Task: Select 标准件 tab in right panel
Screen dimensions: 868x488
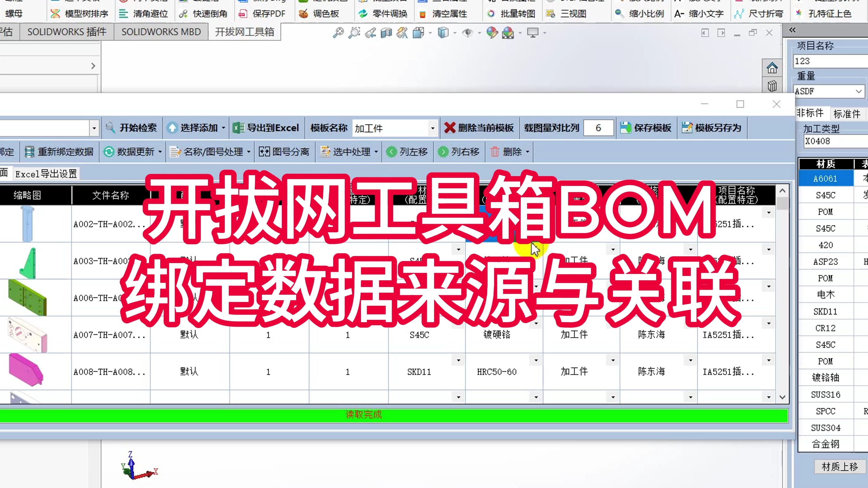Action: pos(847,114)
